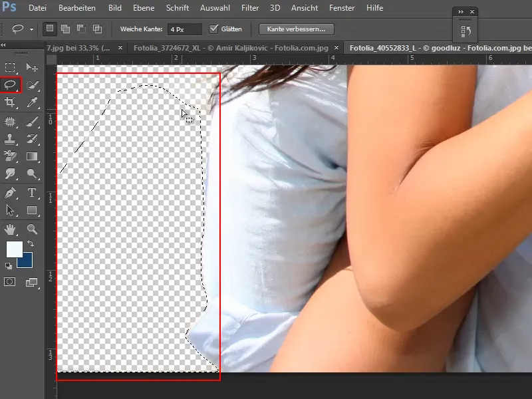
Task: Open the Lasso tool preset picker
Action: tap(31, 29)
